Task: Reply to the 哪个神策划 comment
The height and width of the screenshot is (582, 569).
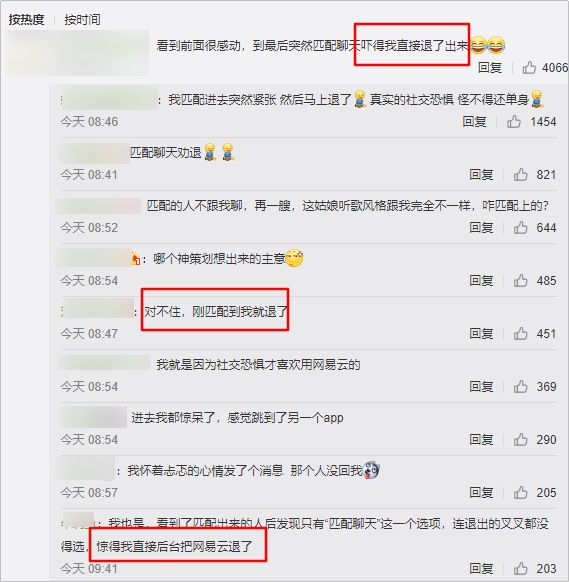Action: click(481, 281)
